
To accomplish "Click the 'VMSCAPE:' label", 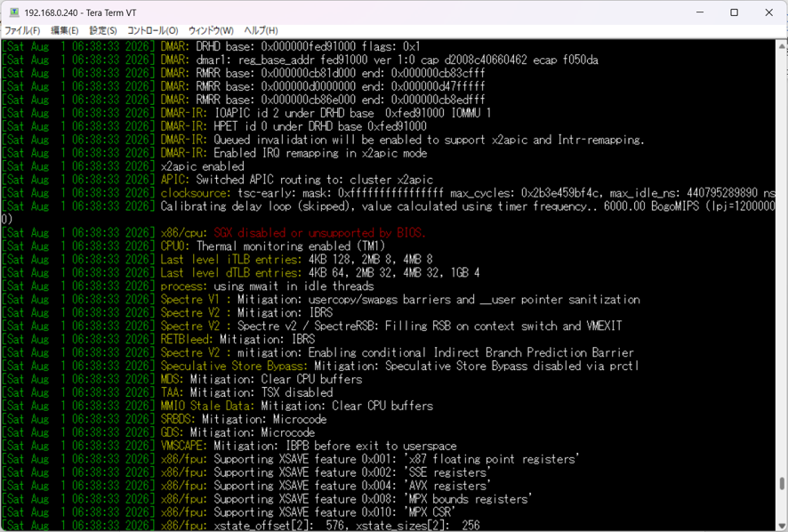I will (184, 446).
